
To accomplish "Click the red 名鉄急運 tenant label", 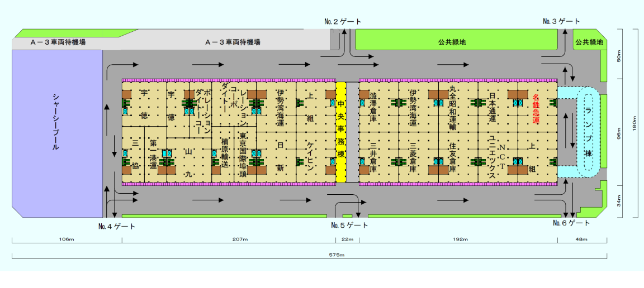I will [x=536, y=109].
